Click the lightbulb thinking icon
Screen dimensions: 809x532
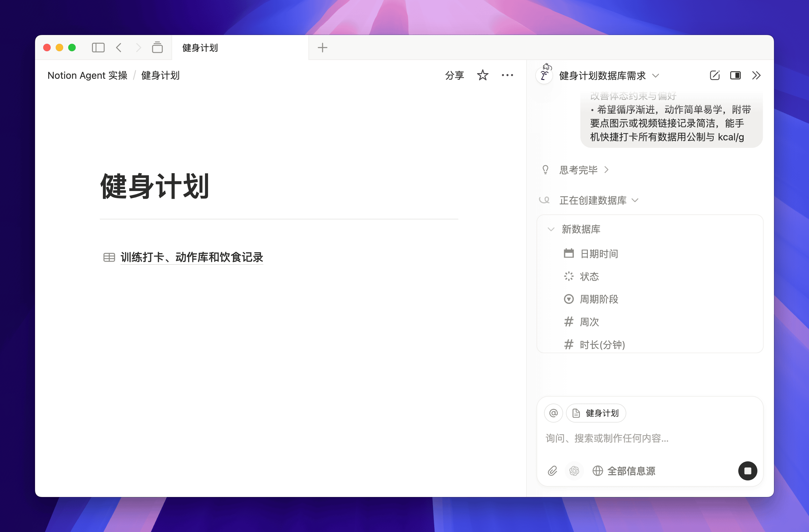coord(546,169)
